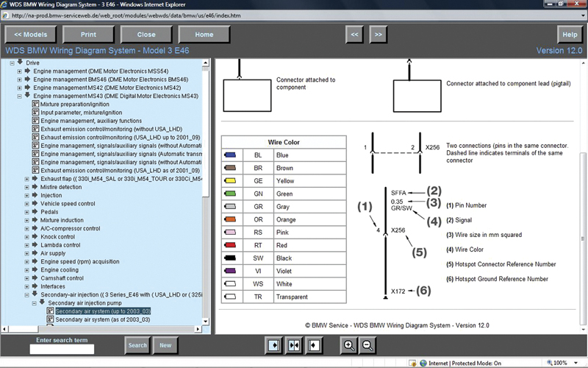Expand the Misfire detection node
Viewport: 588px width, 368px height.
[27, 187]
